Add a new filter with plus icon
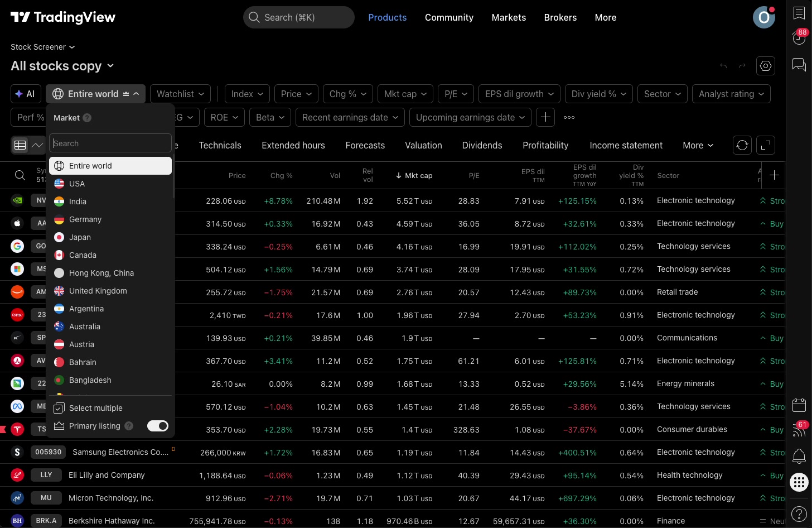The image size is (812, 528). (x=545, y=117)
